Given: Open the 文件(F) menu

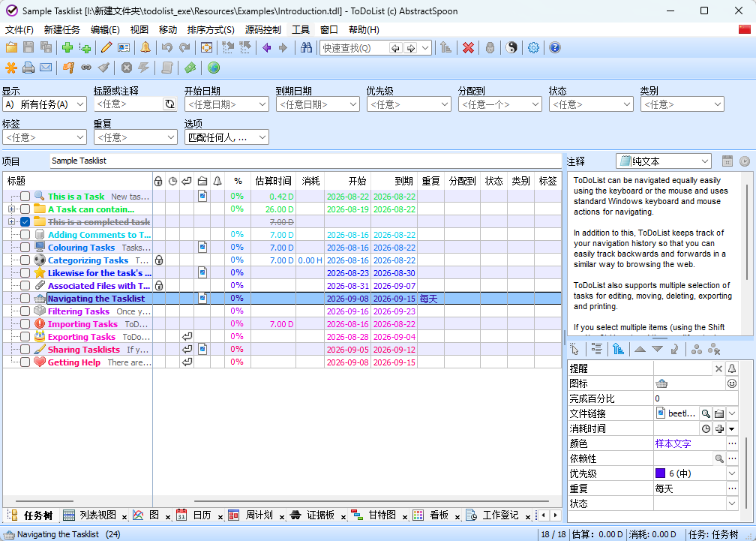Looking at the screenshot, I should (x=19, y=30).
